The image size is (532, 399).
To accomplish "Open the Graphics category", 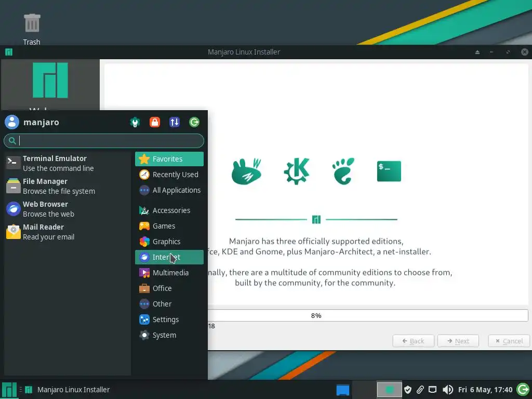I will pyautogui.click(x=169, y=242).
